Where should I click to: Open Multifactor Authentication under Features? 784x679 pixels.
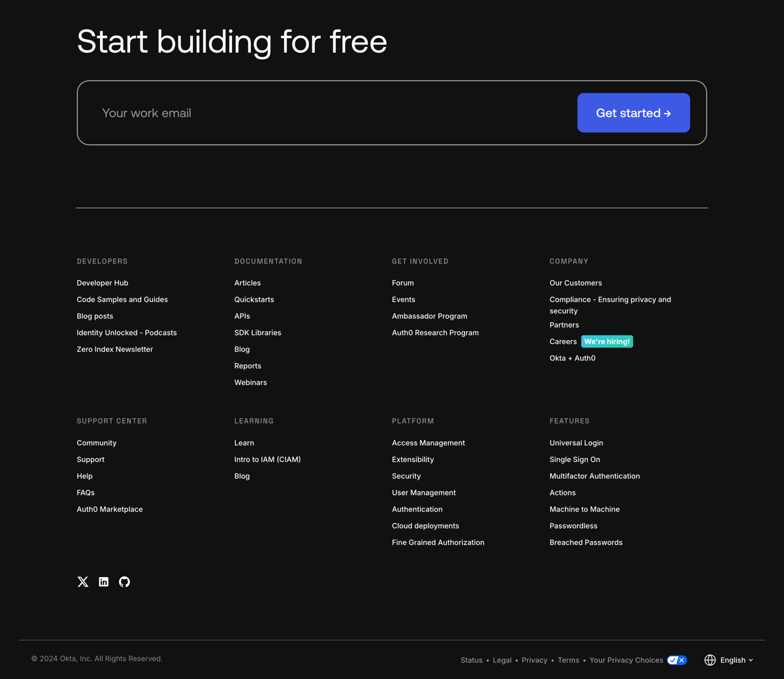point(595,476)
